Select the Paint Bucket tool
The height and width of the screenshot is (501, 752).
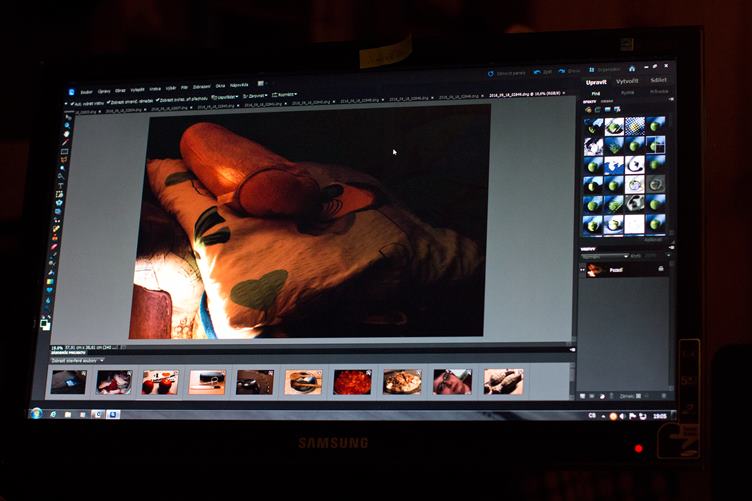(51, 273)
